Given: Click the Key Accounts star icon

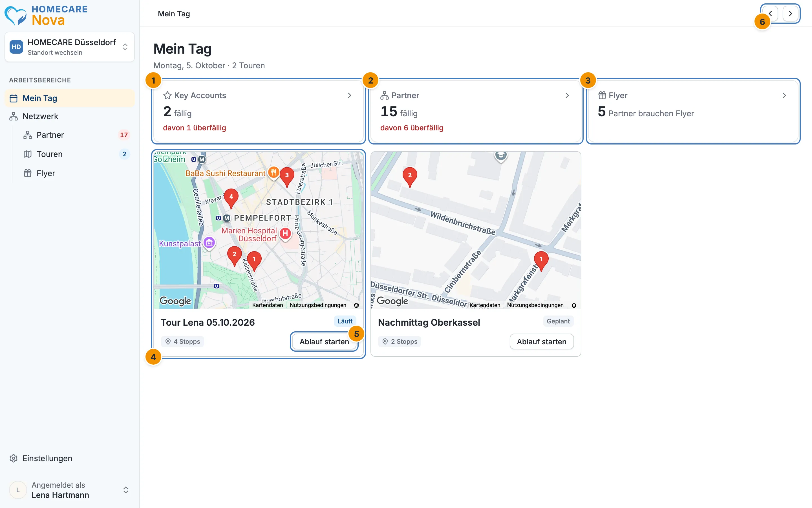Looking at the screenshot, I should click(167, 95).
